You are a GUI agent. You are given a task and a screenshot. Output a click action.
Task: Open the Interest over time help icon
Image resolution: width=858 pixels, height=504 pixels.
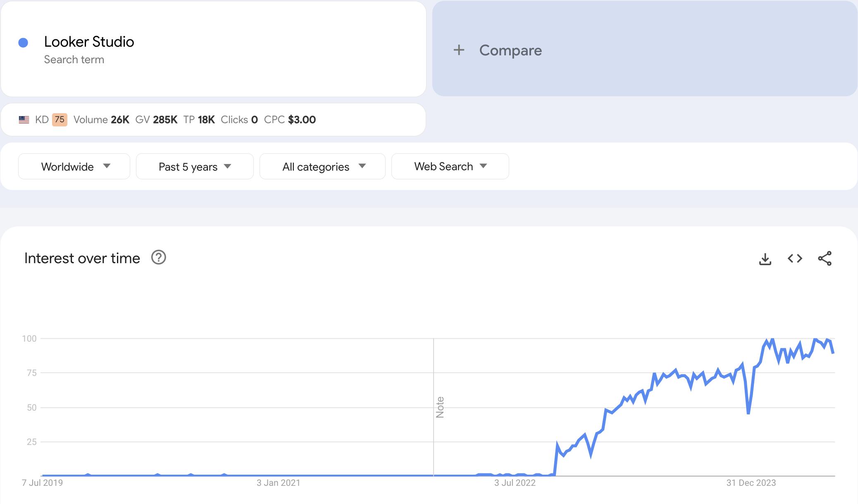[x=158, y=257]
